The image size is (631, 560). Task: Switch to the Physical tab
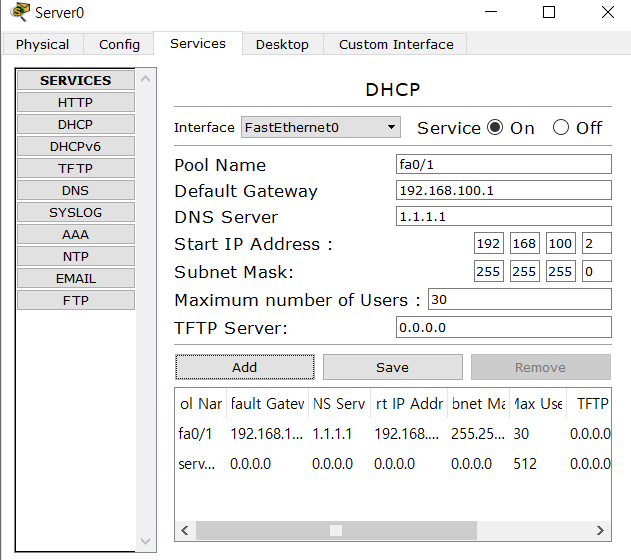pyautogui.click(x=42, y=44)
